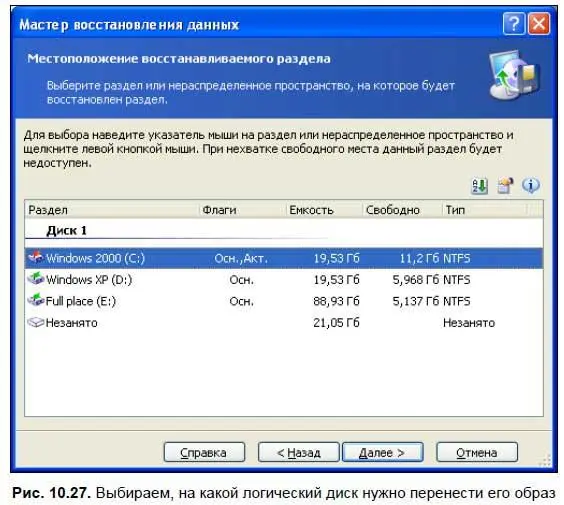Click the Windows XP (D:) drive icon

[36, 279]
